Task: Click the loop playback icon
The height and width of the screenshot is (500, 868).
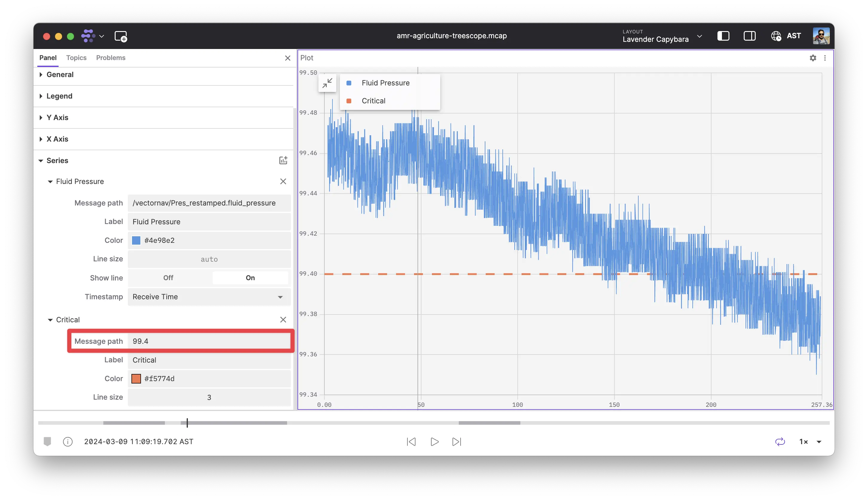Action: (780, 442)
